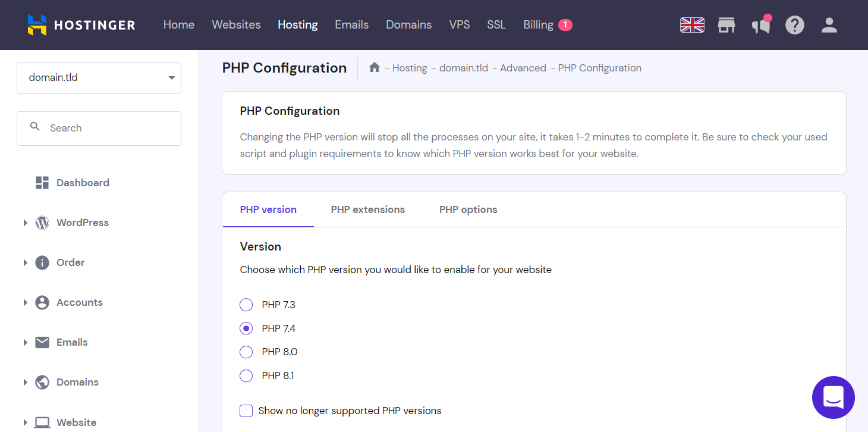This screenshot has height=432, width=868.
Task: Select the PHP 8.1 radio button
Action: 246,375
